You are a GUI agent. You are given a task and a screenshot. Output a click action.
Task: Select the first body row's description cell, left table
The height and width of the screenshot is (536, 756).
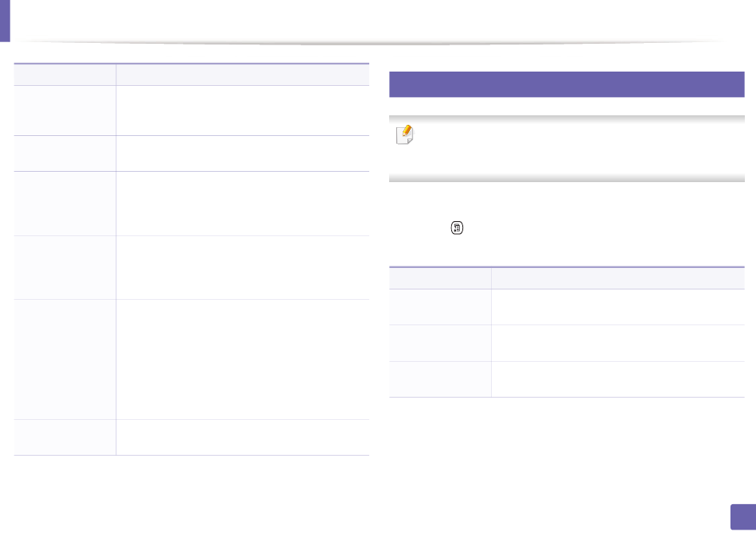[x=243, y=111]
